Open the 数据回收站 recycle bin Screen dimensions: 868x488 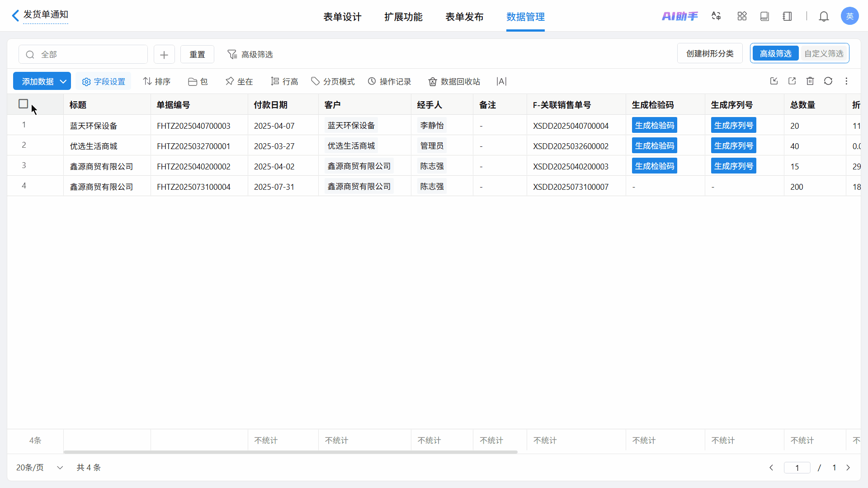pyautogui.click(x=454, y=81)
